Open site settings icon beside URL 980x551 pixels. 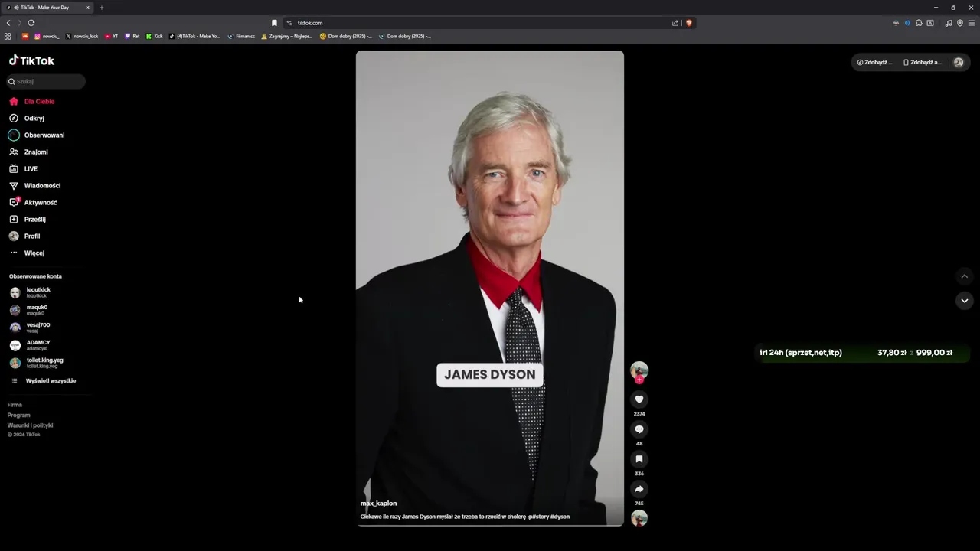click(x=289, y=23)
